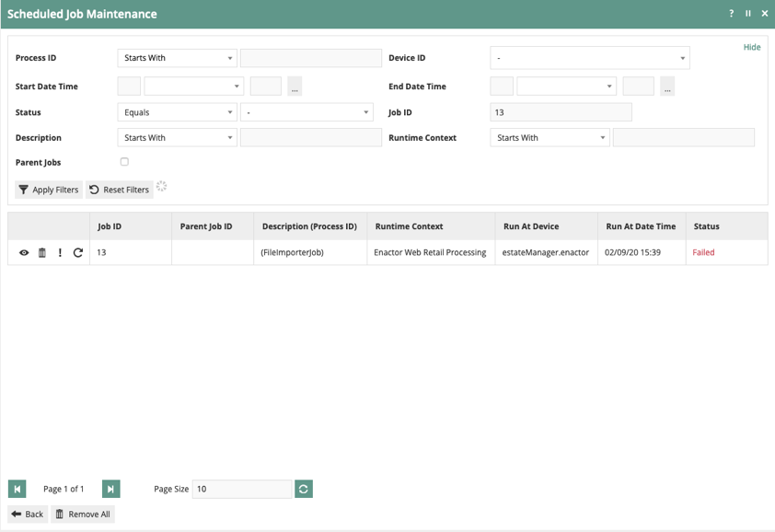Click the rerun arrow icon for job 13

point(78,252)
